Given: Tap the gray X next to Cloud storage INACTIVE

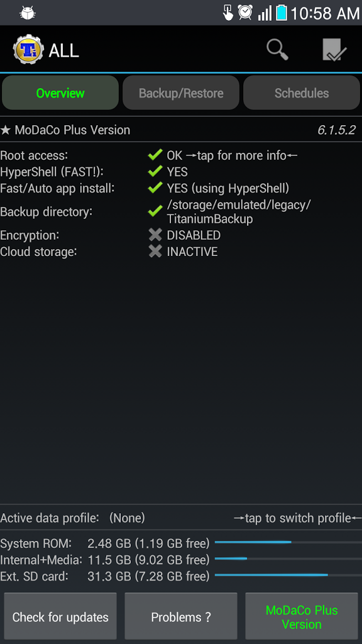Looking at the screenshot, I should (155, 252).
